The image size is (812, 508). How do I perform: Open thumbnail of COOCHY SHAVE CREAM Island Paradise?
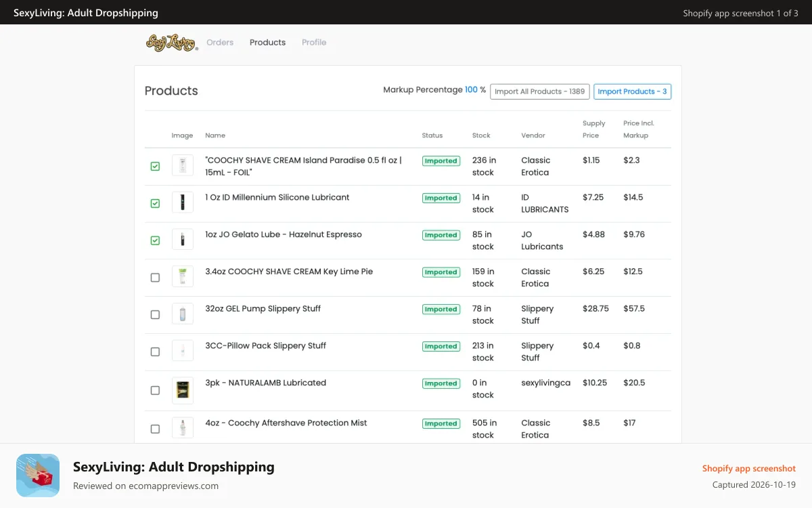pos(183,165)
